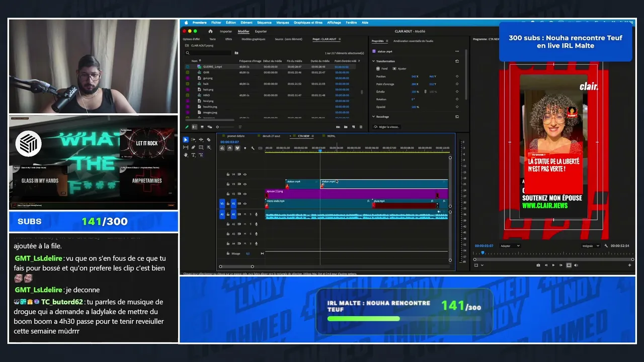Click the Ajuster button in Transformation
This screenshot has width=644, height=362.
pos(399,69)
